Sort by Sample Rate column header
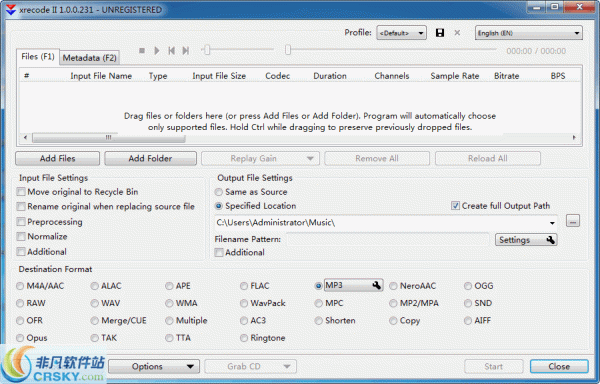This screenshot has height=384, width=600. 455,76
